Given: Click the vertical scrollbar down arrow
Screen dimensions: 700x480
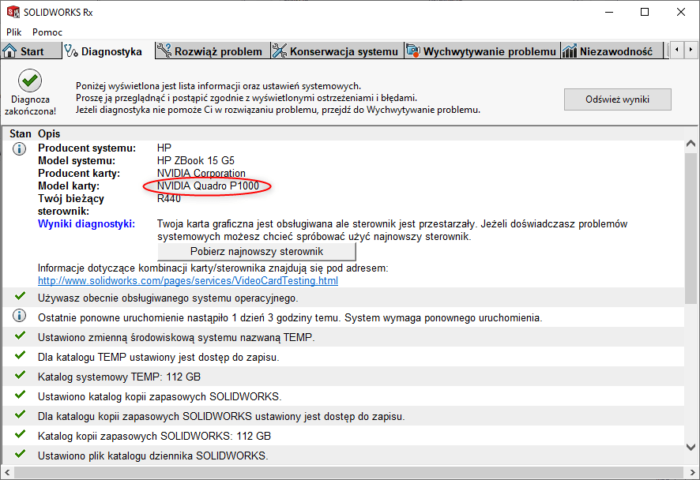Looking at the screenshot, I should [x=691, y=447].
